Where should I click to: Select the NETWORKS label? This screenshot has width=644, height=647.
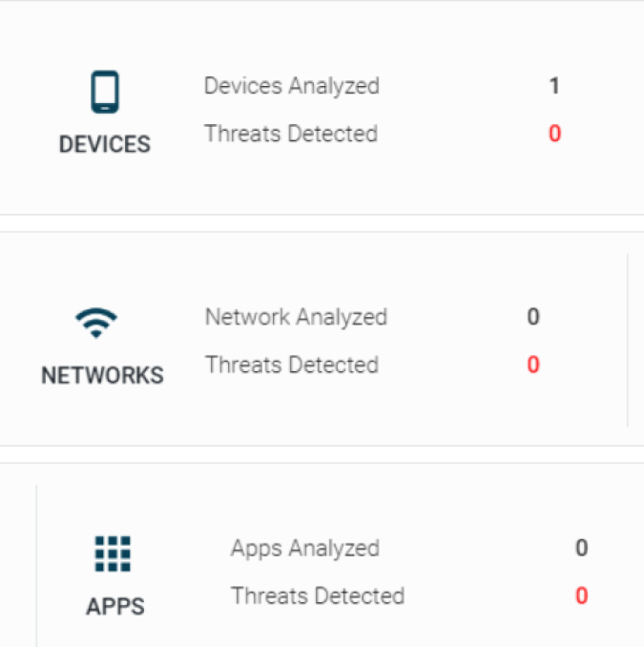pyautogui.click(x=102, y=375)
